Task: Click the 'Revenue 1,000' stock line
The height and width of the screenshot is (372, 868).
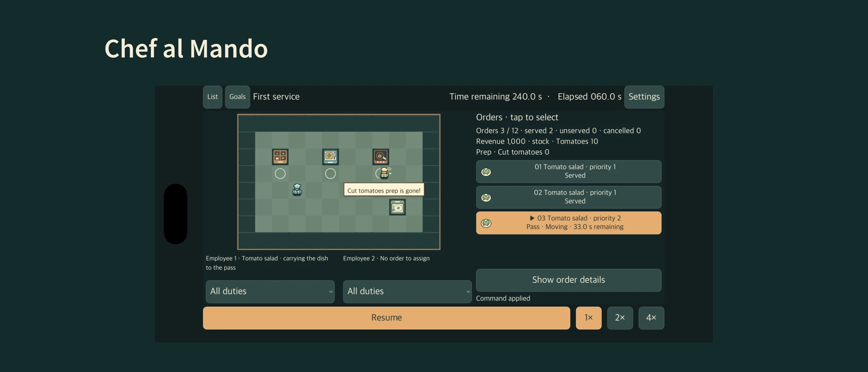Action: tap(537, 141)
